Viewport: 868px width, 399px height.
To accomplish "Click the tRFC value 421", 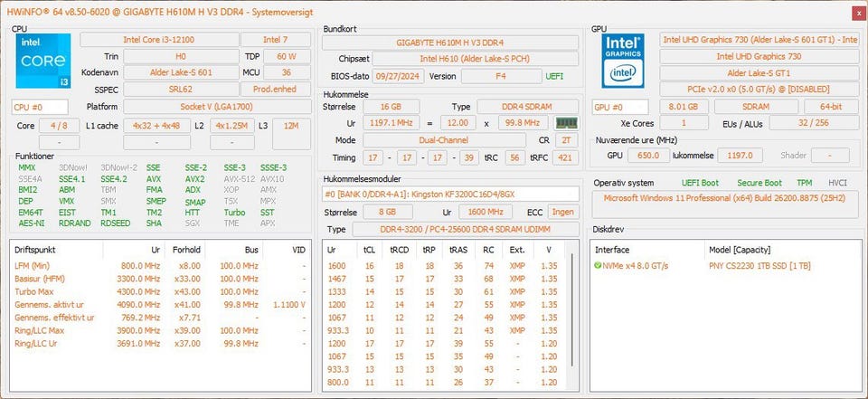I will (564, 157).
